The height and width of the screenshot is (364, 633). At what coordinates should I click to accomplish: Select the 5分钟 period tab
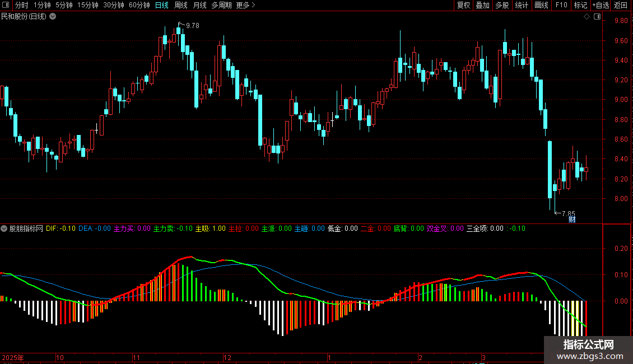(x=64, y=5)
